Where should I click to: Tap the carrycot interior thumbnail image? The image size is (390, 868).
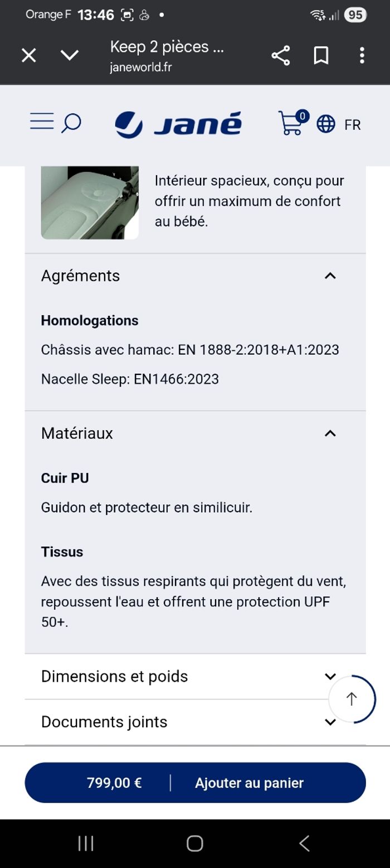coord(90,202)
